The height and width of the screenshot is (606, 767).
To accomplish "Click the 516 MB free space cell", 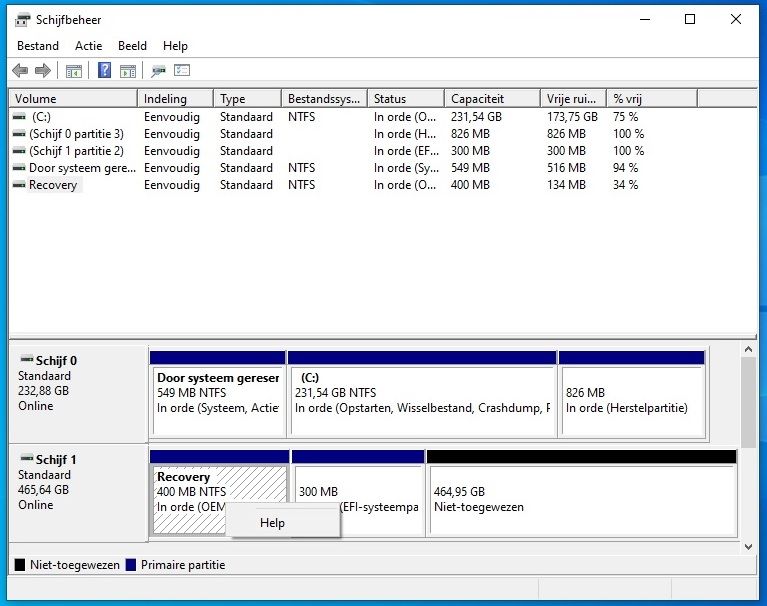I will coord(566,168).
